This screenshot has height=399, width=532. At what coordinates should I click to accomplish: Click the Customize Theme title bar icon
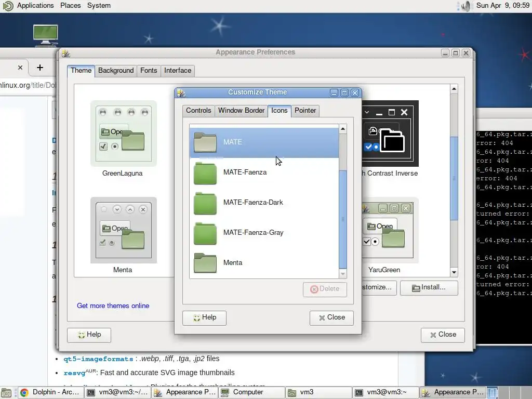pyautogui.click(x=181, y=92)
